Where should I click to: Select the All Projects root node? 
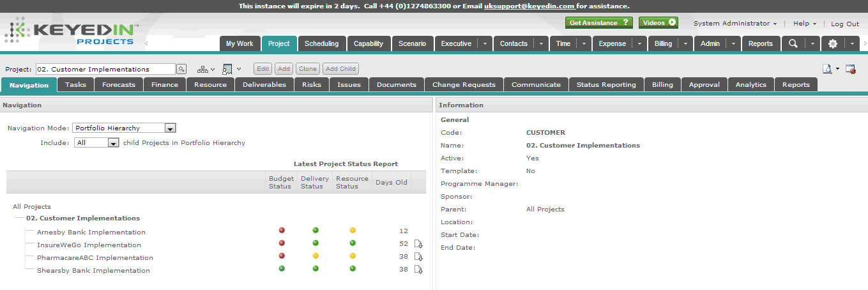coord(32,206)
